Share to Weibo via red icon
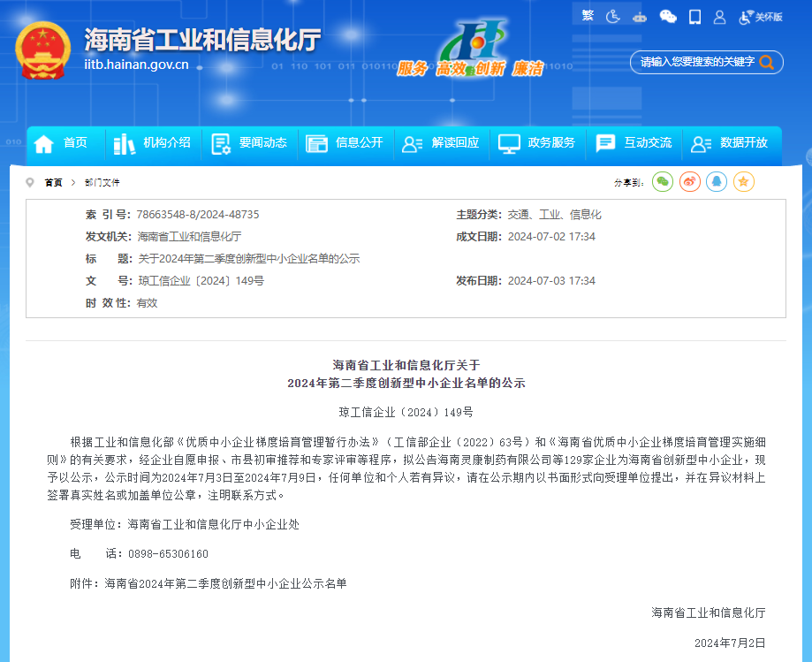812x662 pixels. tap(690, 182)
